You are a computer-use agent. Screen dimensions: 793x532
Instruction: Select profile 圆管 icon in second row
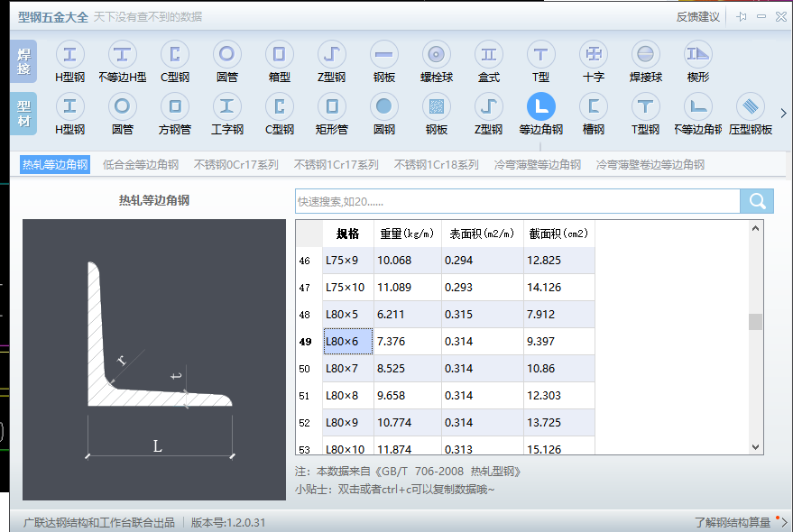click(123, 106)
